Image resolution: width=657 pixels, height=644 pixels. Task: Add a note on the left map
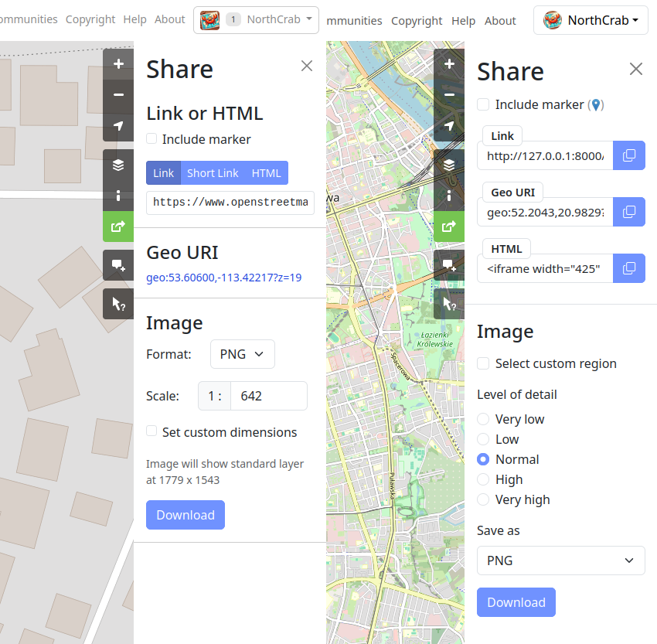click(118, 265)
